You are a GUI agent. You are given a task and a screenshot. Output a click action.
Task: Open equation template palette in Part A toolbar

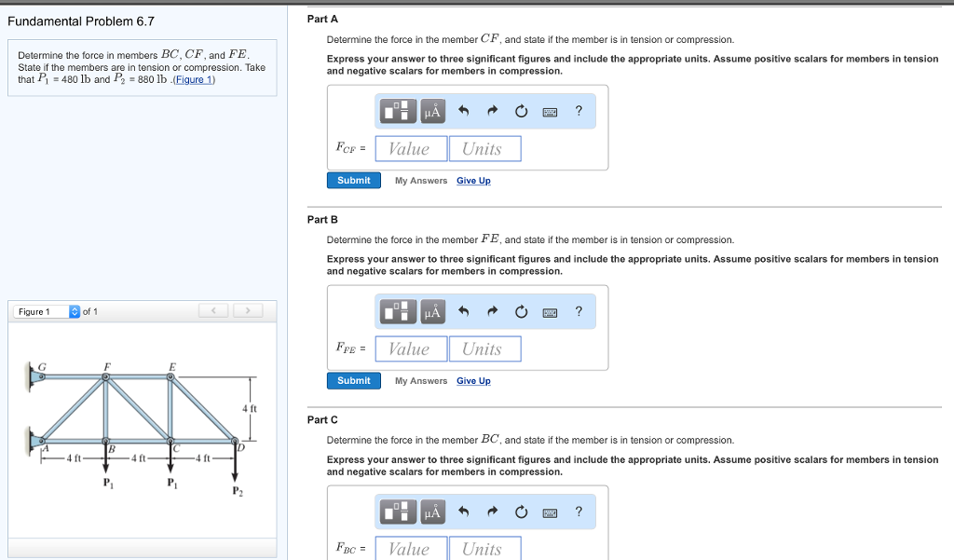[397, 111]
